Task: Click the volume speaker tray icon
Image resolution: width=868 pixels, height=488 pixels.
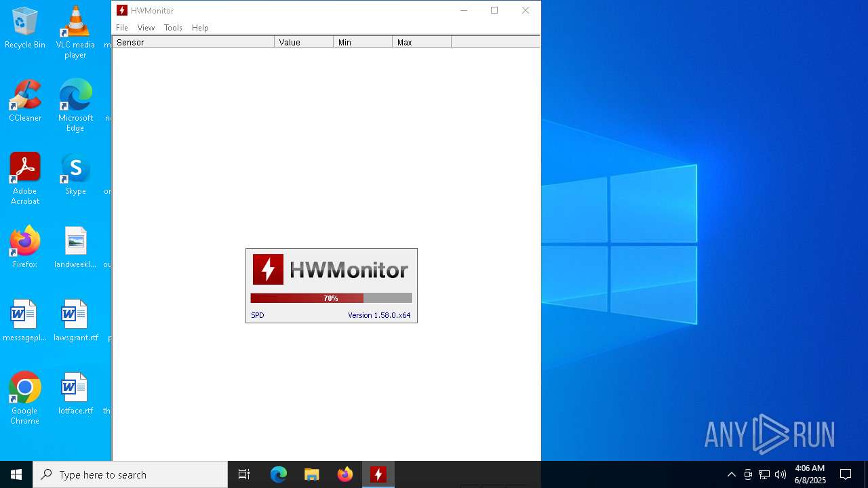Action: click(x=781, y=474)
